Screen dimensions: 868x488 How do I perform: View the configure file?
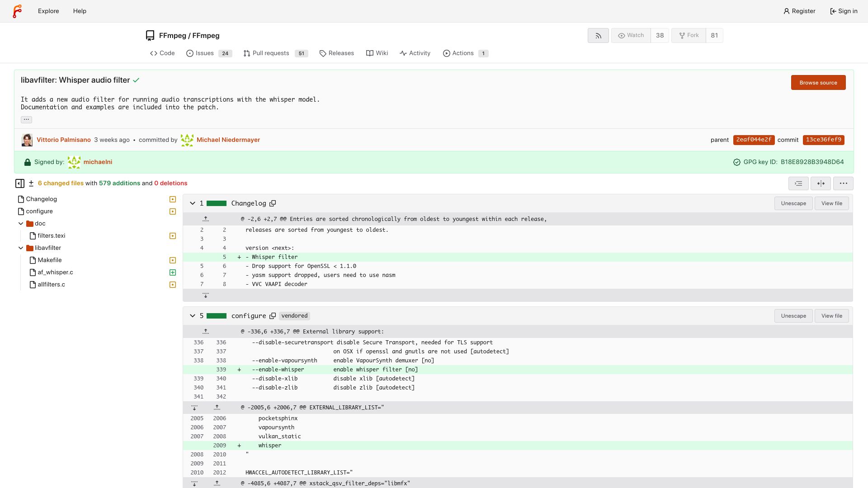(832, 316)
